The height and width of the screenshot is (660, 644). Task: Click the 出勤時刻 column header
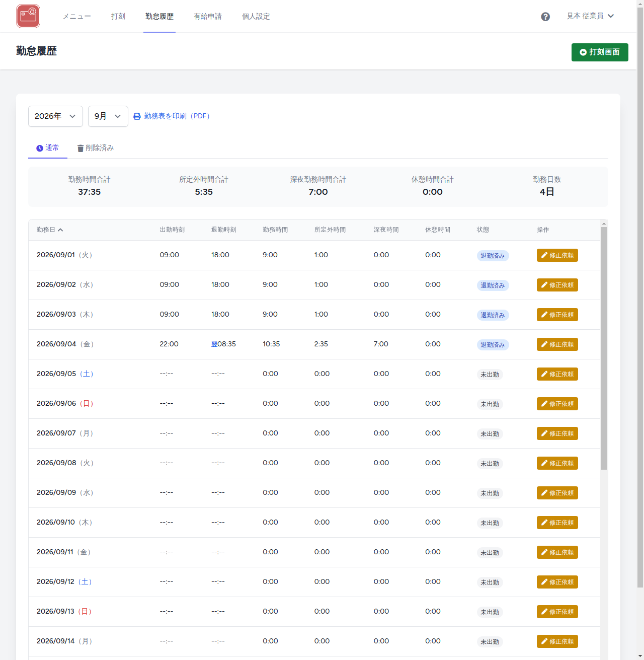pos(172,230)
